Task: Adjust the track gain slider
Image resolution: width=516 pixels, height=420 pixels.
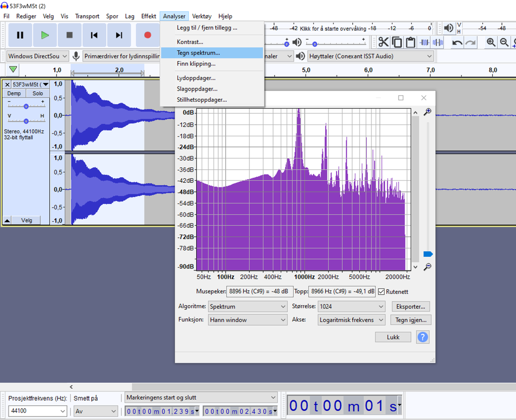Action: pos(26,106)
